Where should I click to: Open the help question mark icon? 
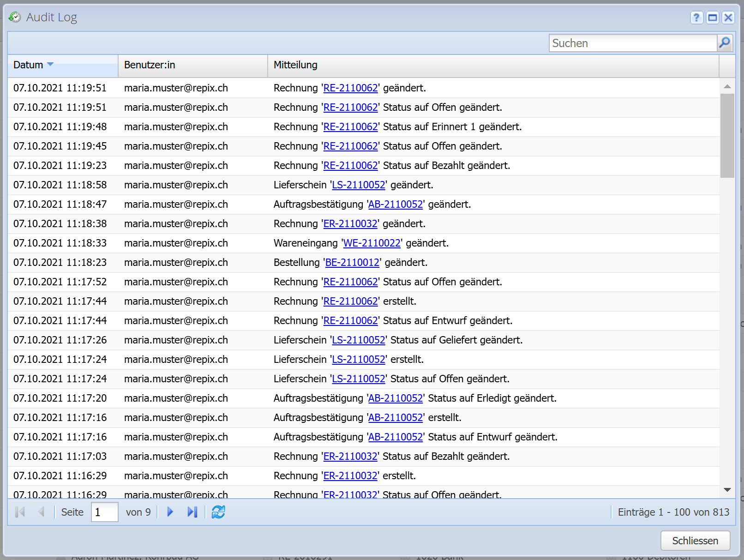pos(696,18)
